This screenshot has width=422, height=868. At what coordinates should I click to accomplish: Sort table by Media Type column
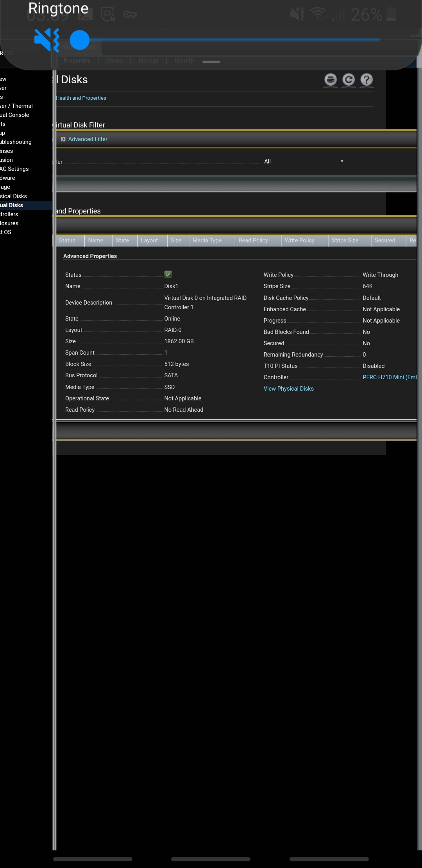207,240
